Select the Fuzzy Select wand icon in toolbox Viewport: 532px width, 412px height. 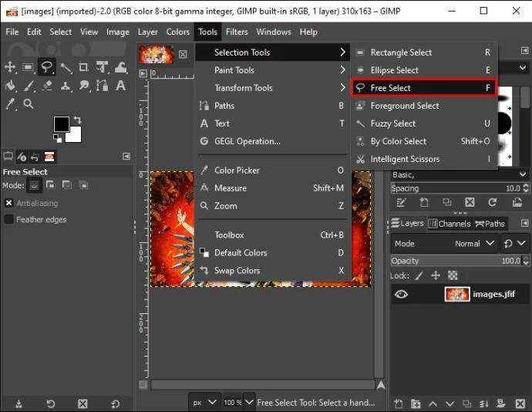[66, 67]
